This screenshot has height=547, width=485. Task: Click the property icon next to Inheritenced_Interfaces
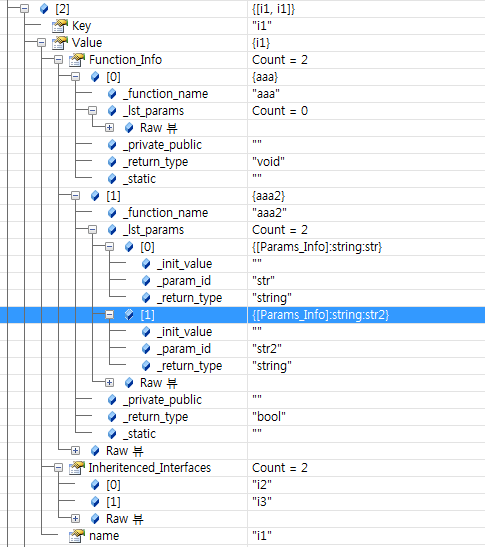pyautogui.click(x=77, y=468)
